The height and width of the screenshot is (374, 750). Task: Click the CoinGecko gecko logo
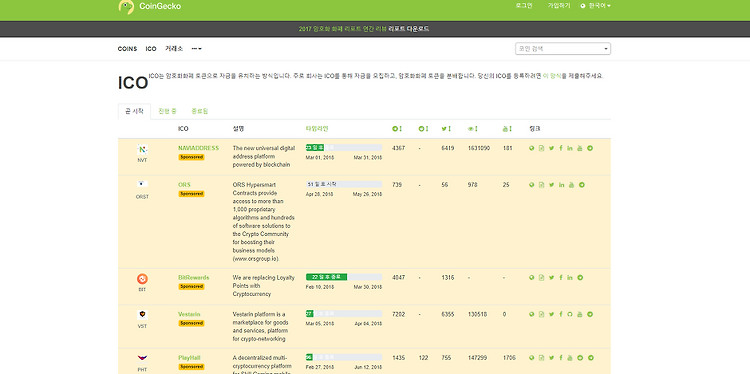point(126,6)
